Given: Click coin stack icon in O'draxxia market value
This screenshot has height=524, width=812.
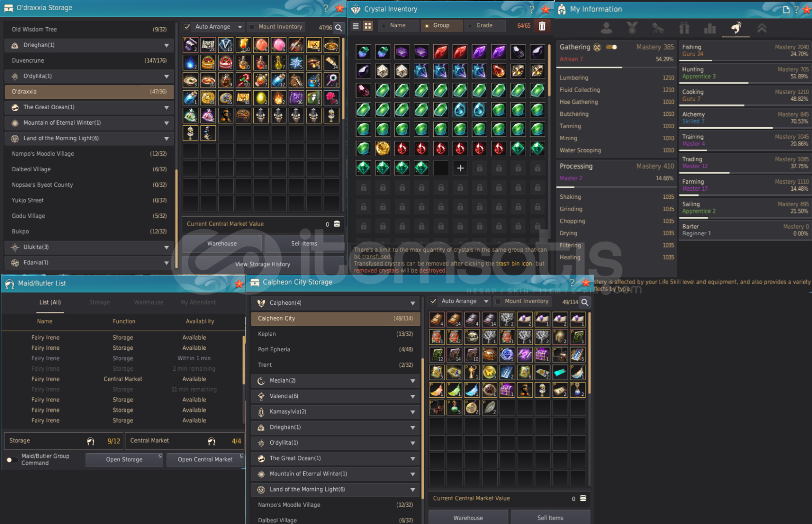Looking at the screenshot, I should 337,224.
